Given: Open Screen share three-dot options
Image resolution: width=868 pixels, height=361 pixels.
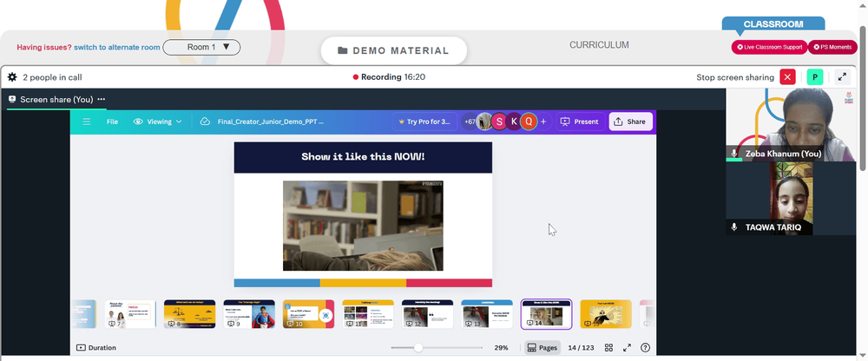Looking at the screenshot, I should click(101, 99).
